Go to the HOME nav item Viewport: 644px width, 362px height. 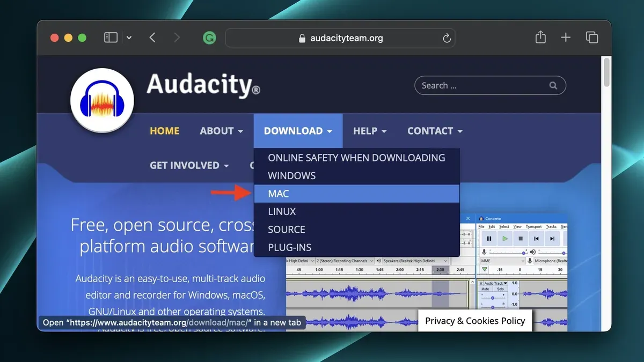(x=164, y=131)
